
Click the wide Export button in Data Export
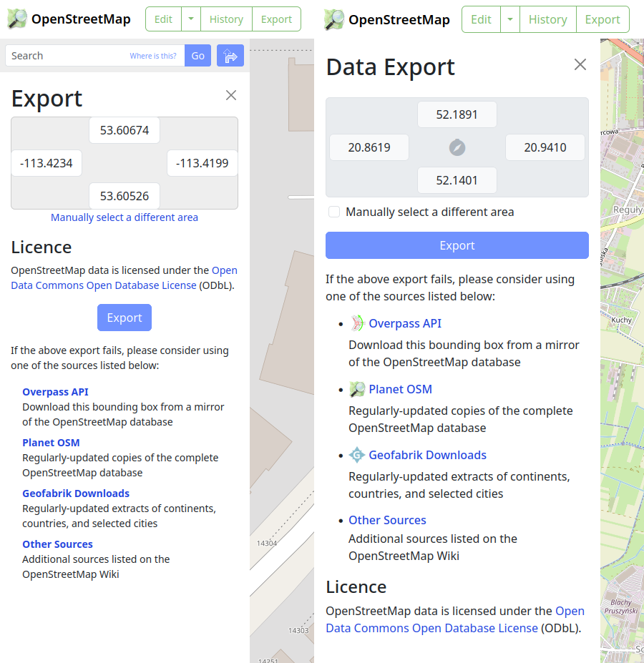pyautogui.click(x=457, y=245)
